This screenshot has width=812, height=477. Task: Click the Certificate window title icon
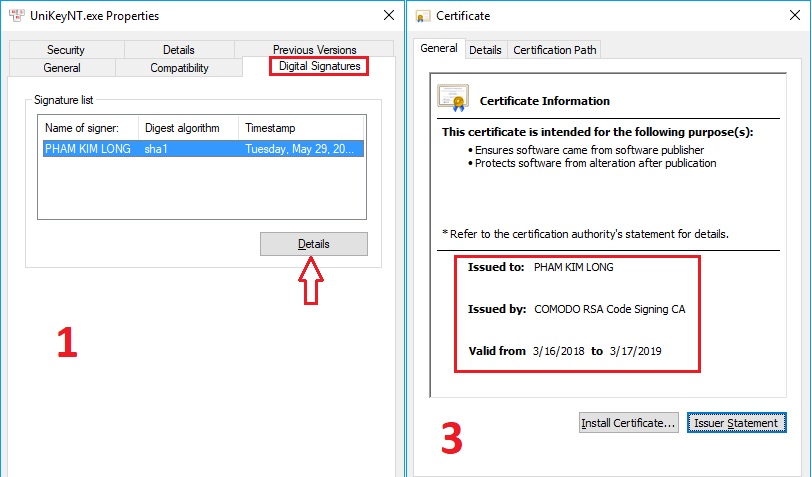[x=423, y=16]
